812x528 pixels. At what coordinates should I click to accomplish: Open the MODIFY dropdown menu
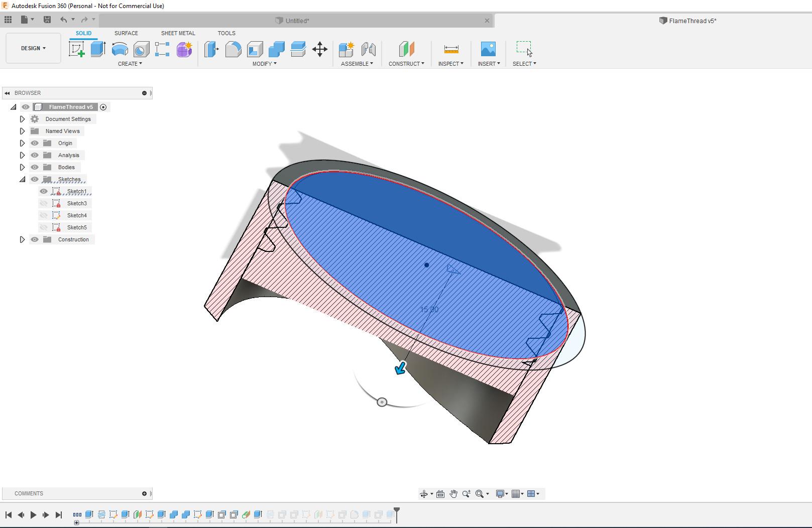[x=264, y=64]
